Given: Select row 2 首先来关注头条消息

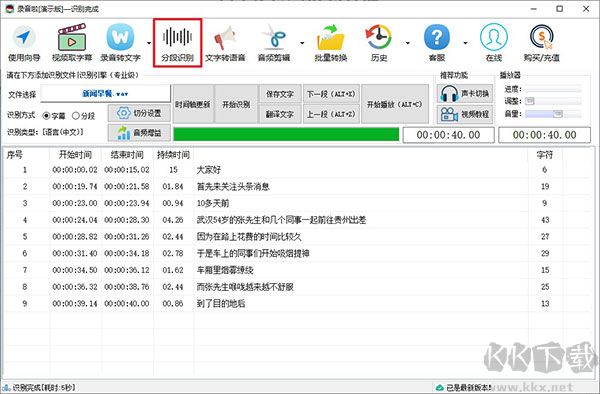Looking at the screenshot, I should (x=233, y=186).
